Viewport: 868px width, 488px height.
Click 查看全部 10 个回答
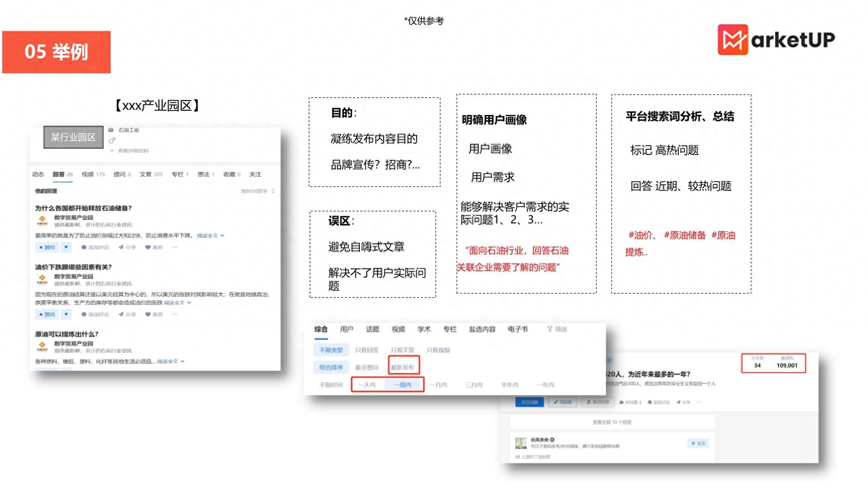click(612, 422)
